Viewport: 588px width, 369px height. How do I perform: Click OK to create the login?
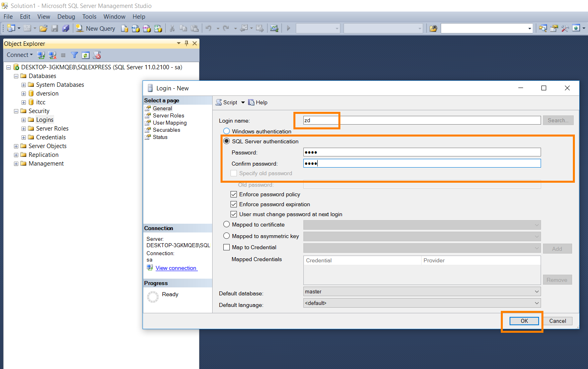coord(524,321)
